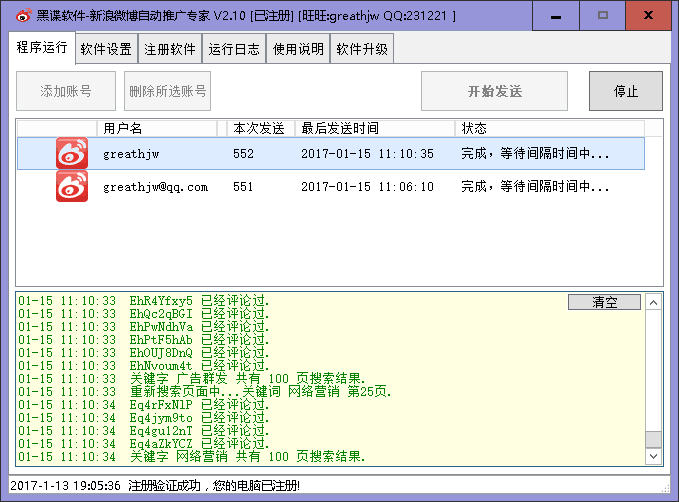Click the 状态 column header
679x502 pixels.
(x=550, y=128)
